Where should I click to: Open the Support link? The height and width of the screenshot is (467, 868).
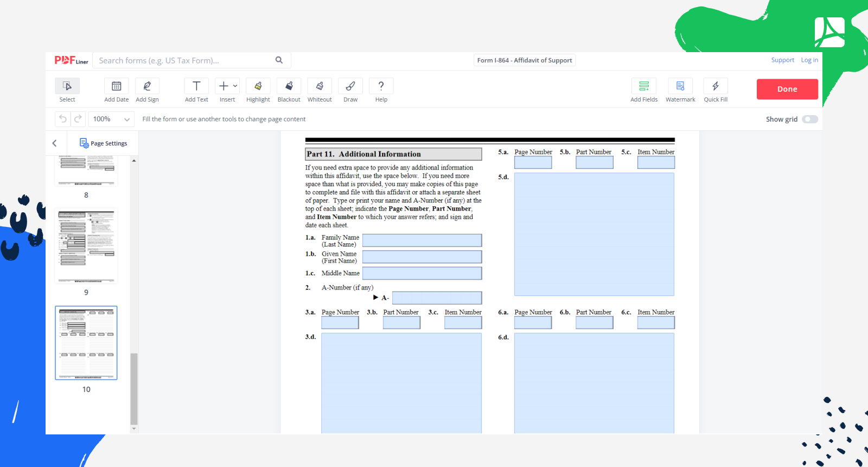point(782,60)
